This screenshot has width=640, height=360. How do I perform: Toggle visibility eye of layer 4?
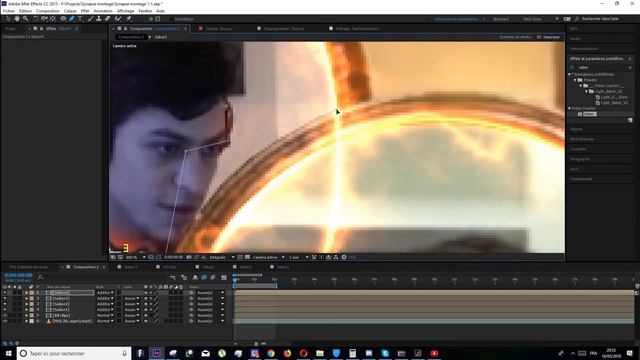tap(5, 310)
